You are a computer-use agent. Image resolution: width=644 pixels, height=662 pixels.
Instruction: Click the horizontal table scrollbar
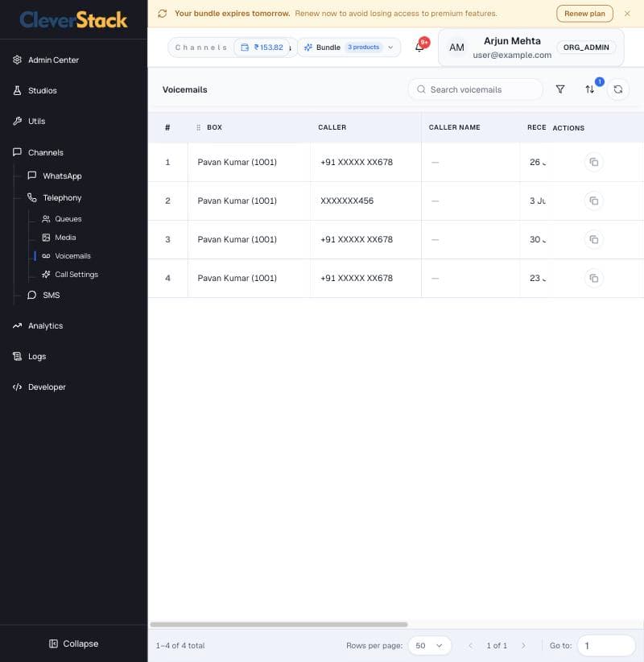[279, 624]
